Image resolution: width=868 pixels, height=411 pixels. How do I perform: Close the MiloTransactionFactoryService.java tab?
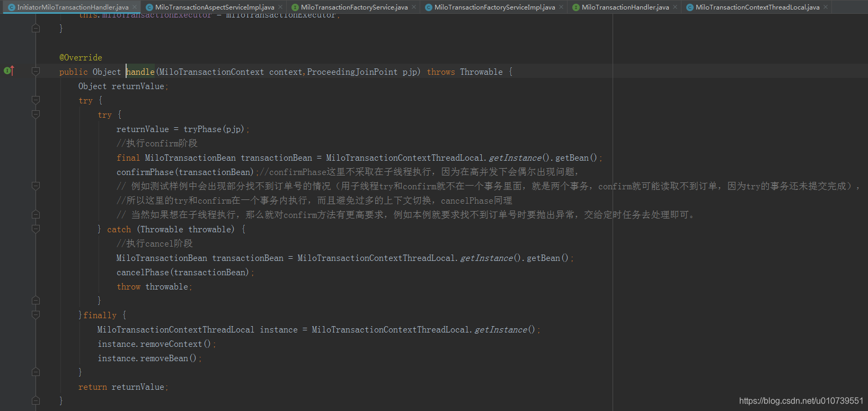point(414,7)
